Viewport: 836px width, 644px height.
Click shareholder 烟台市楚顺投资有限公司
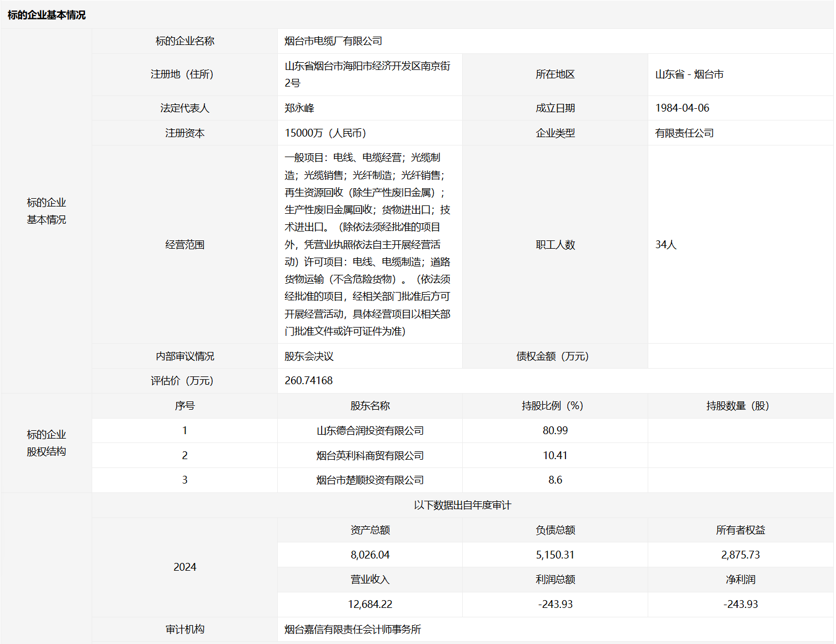tap(370, 480)
